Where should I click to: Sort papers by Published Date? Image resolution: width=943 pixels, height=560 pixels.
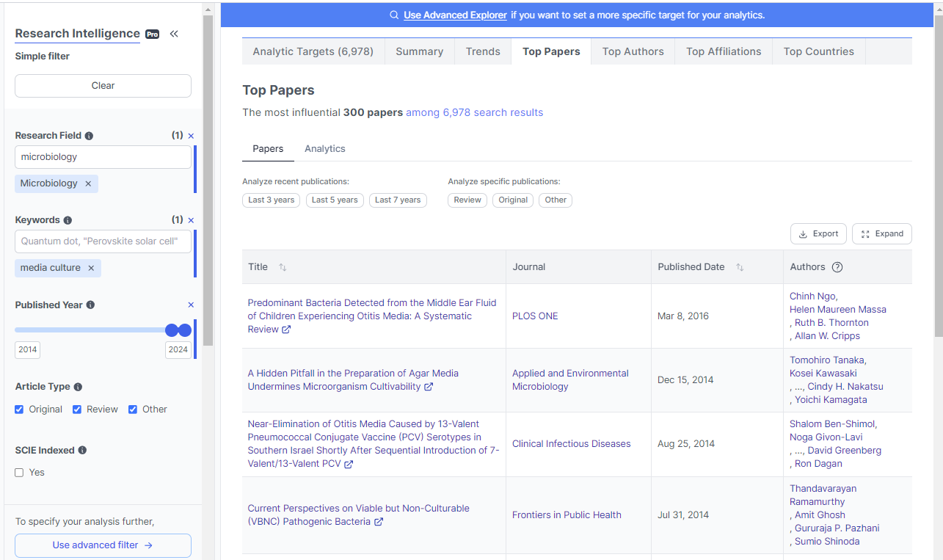[x=741, y=267]
